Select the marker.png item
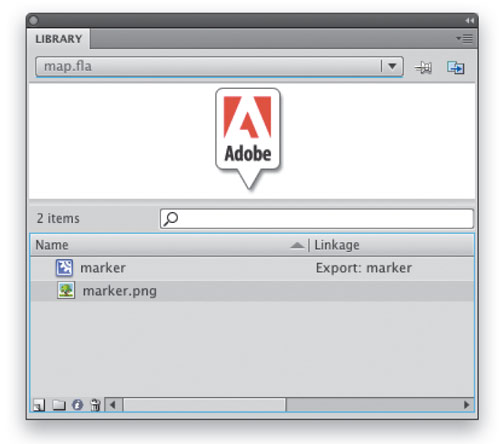Image resolution: width=500 pixels, height=444 pixels. coord(252,291)
